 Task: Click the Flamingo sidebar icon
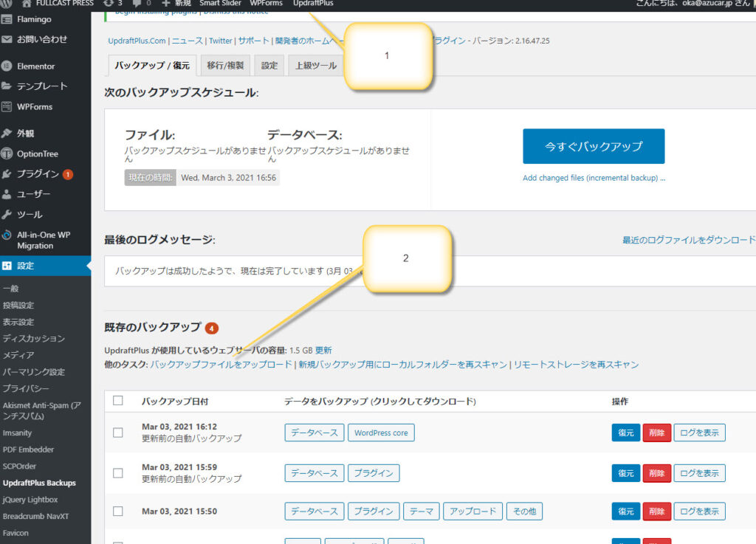tap(7, 19)
